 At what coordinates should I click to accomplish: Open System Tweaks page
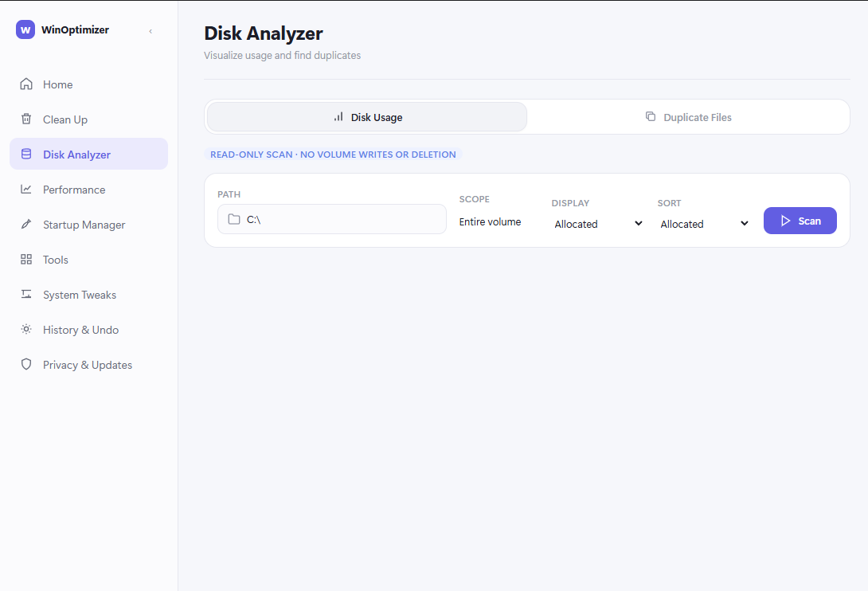tap(88, 295)
